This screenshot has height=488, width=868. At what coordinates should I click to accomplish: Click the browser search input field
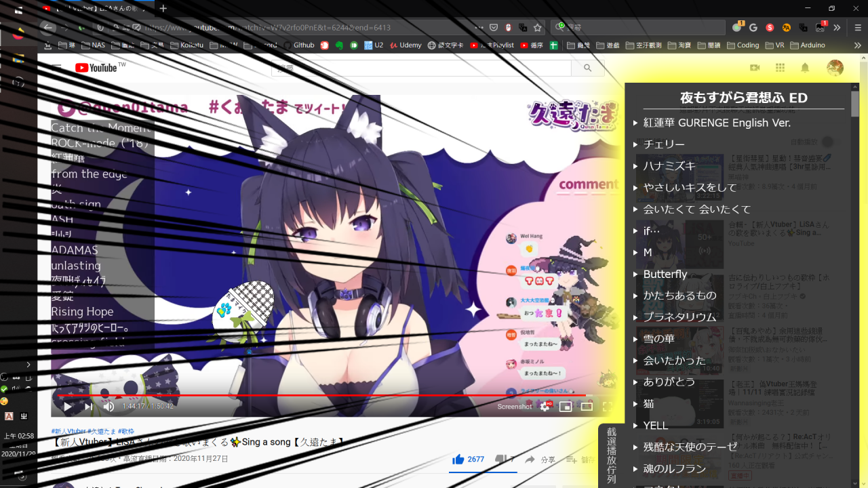(637, 28)
